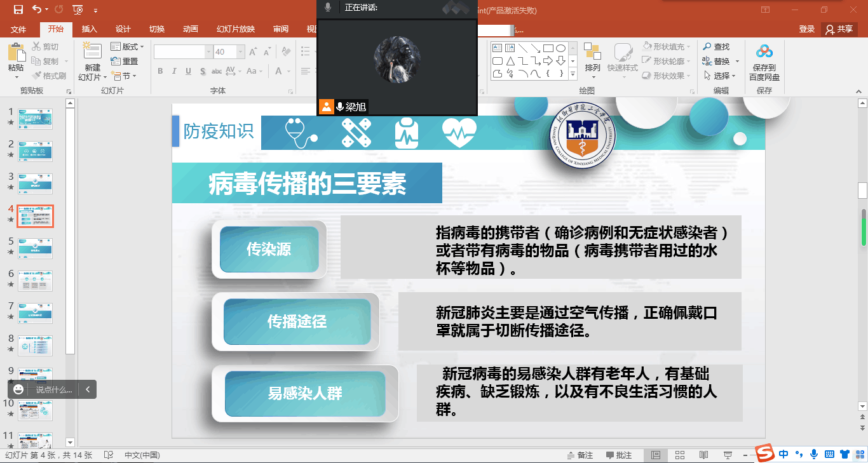This screenshot has width=868, height=463.
Task: Toggle the Comments (批注) pane in status bar
Action: click(619, 455)
